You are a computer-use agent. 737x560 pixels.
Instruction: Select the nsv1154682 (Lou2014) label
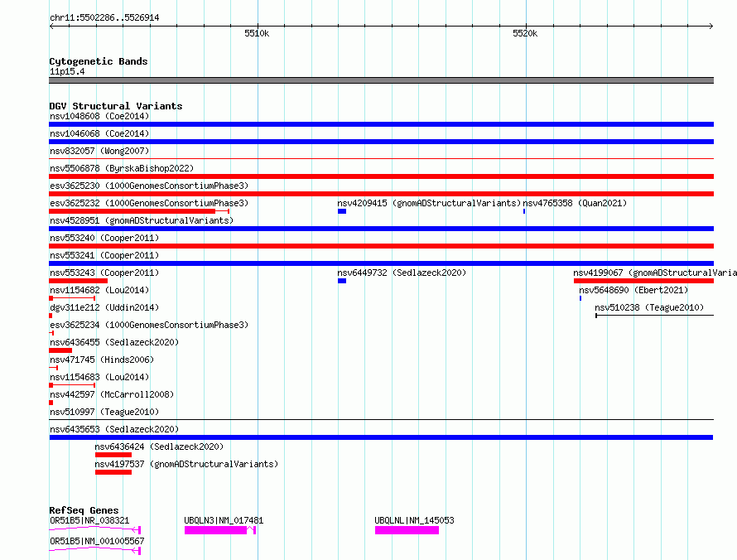point(99,290)
